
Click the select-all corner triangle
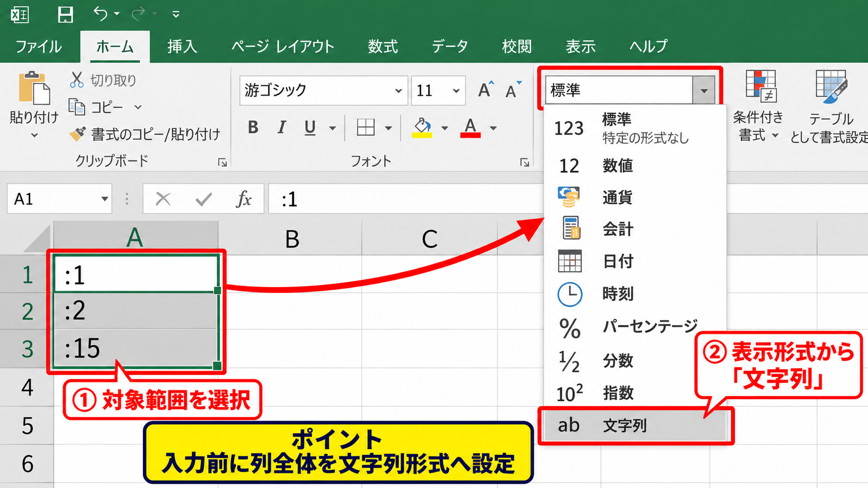pos(36,238)
